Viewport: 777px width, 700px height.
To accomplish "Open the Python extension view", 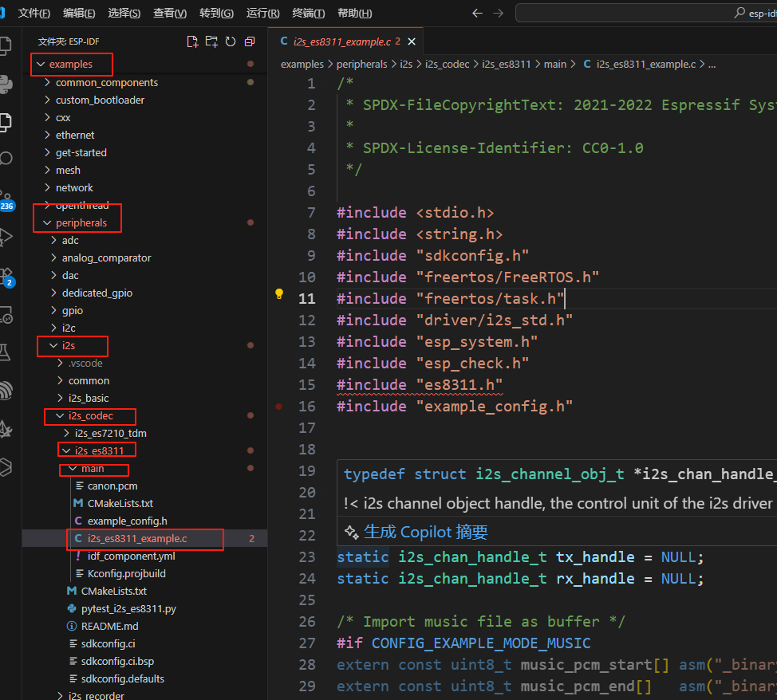I will (6, 85).
